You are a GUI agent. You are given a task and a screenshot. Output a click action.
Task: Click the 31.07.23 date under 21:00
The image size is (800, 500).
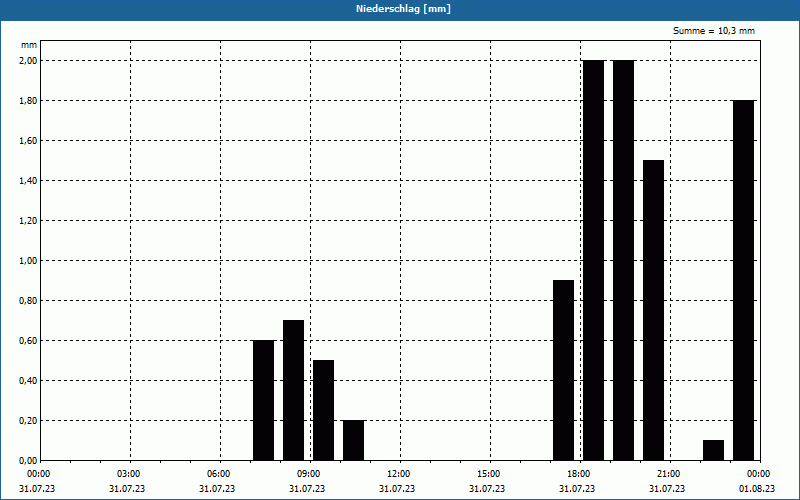[667, 489]
